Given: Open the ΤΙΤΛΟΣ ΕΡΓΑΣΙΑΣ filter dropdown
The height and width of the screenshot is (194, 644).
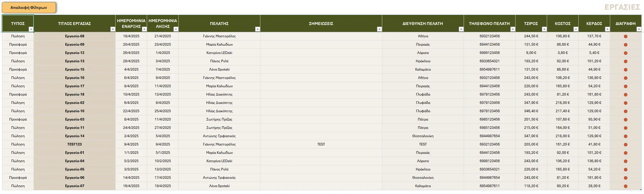Looking at the screenshot, I should pos(113,29).
